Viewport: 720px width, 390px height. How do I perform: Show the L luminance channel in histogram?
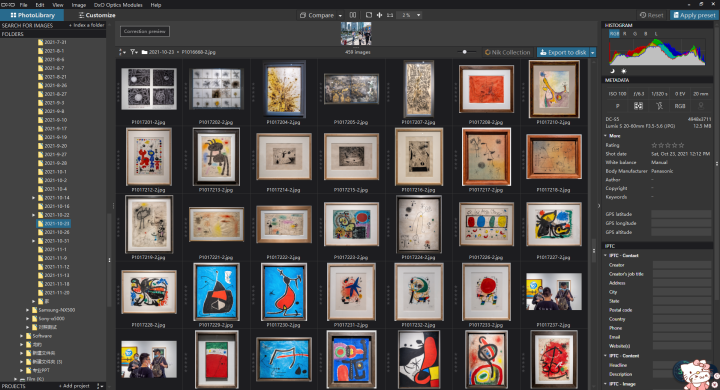(x=656, y=34)
